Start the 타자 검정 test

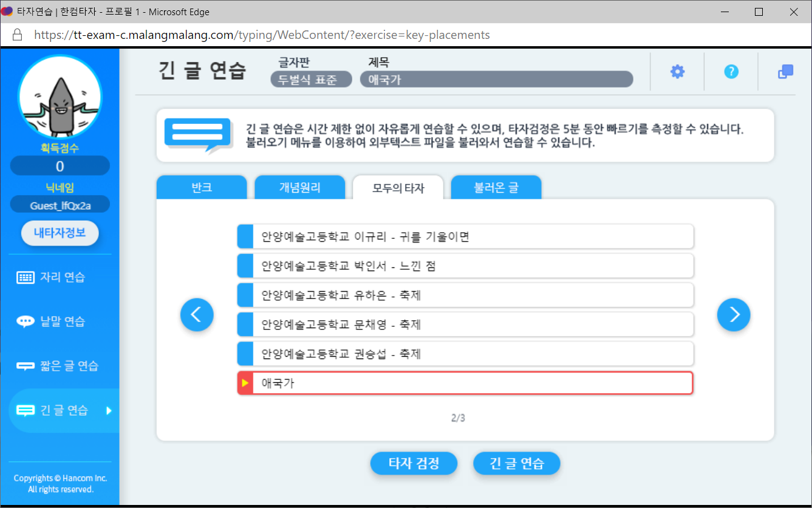(414, 464)
